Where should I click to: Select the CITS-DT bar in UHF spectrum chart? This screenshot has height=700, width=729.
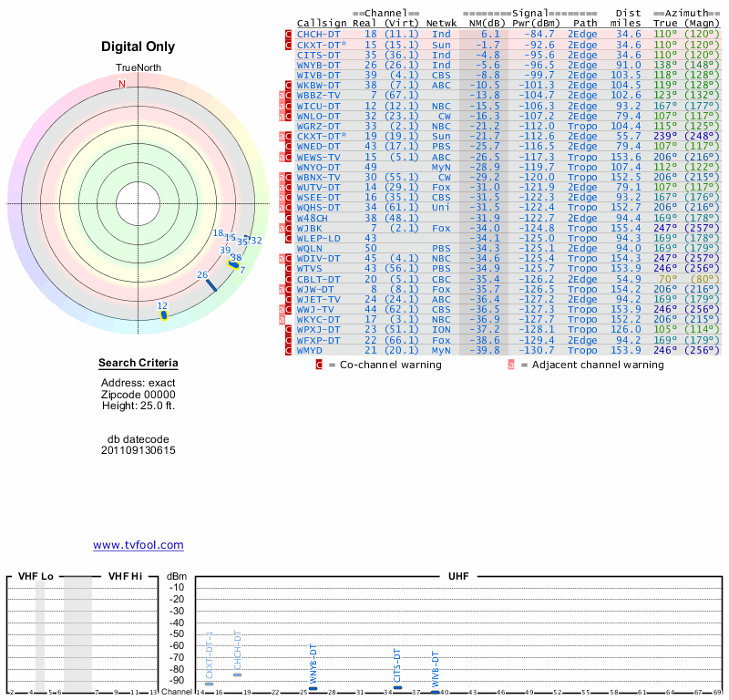(397, 687)
